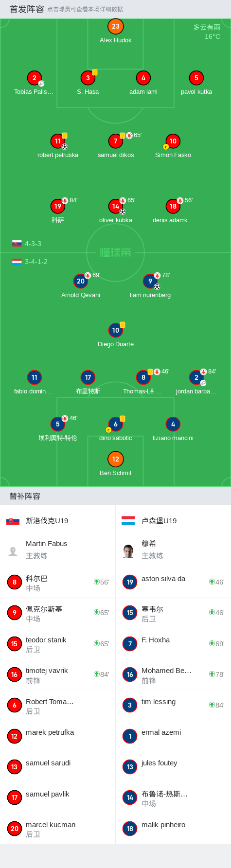Screen dimensions: 231x868
Task: Open substitute F. Hoxha number 7 row
Action: coord(173,644)
